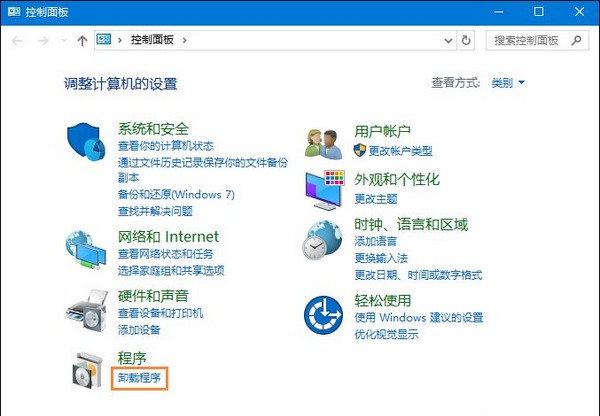Click 更改主题 link

coord(376,199)
